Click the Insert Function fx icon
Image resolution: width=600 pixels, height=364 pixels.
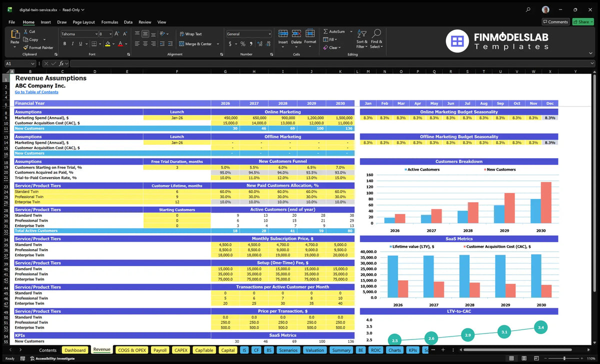coord(62,63)
